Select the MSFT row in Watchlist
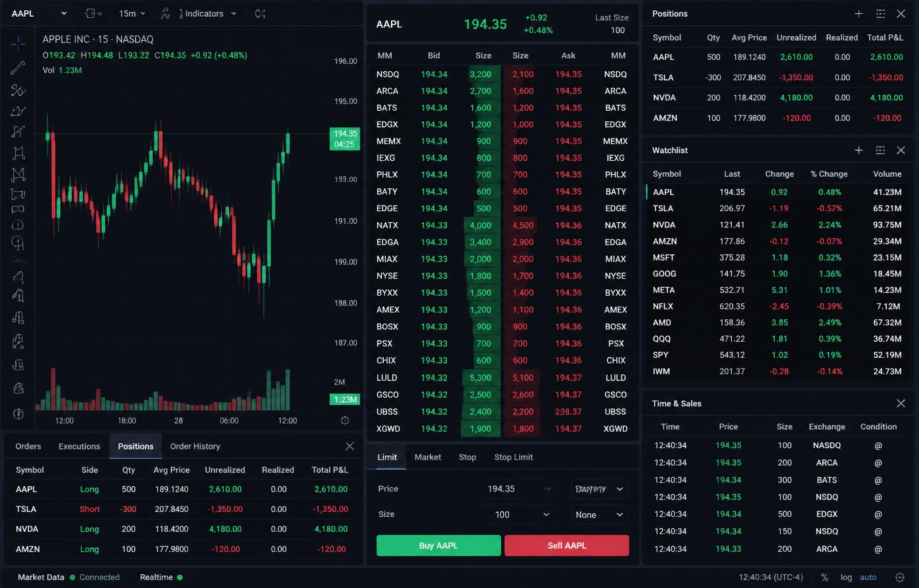The image size is (919, 588). point(778,257)
